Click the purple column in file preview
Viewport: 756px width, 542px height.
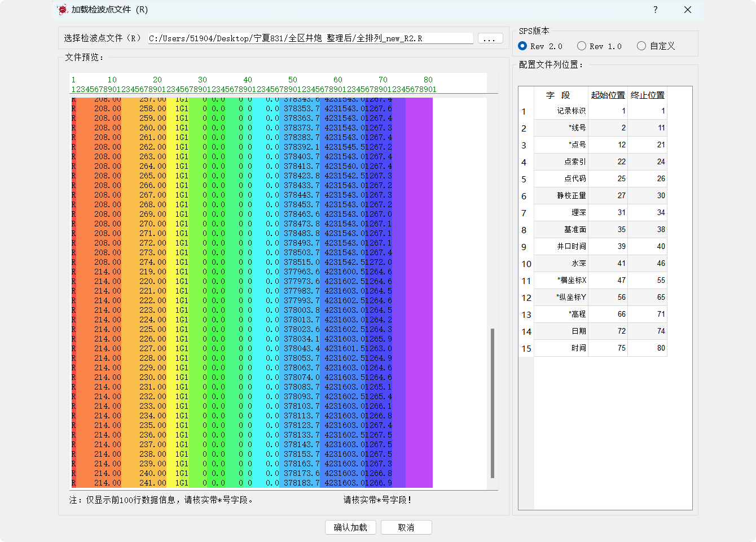(419, 282)
